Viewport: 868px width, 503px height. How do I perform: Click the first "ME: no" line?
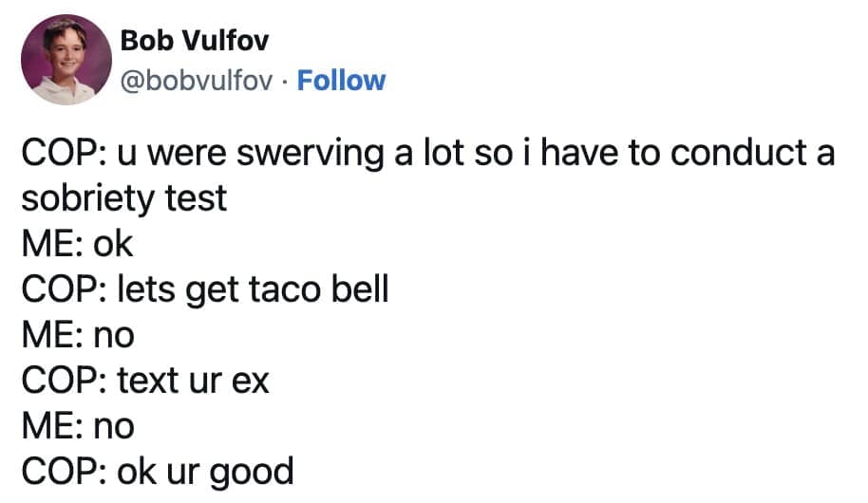pyautogui.click(x=77, y=334)
